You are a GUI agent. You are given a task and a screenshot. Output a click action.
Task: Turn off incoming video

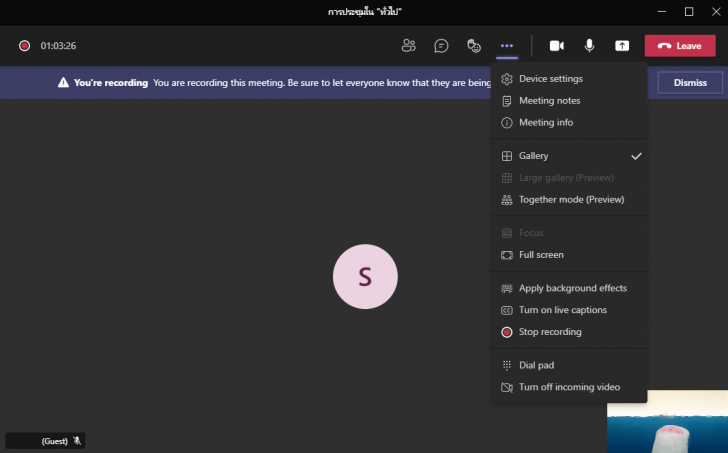point(569,387)
